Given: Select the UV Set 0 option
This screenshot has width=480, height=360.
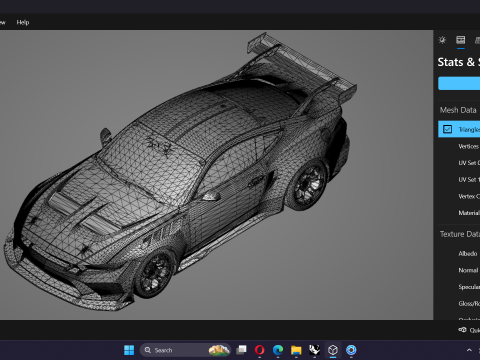Looking at the screenshot, I should pyautogui.click(x=469, y=163).
